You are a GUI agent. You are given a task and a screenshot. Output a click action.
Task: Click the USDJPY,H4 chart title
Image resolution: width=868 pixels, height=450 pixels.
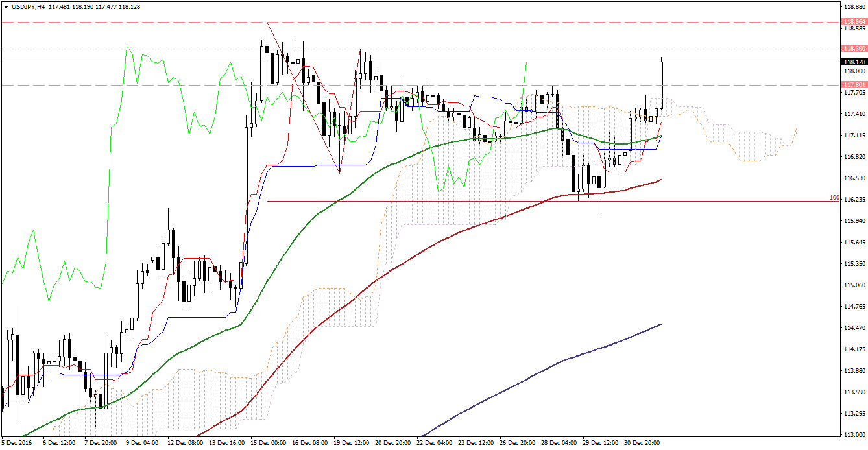(29, 6)
